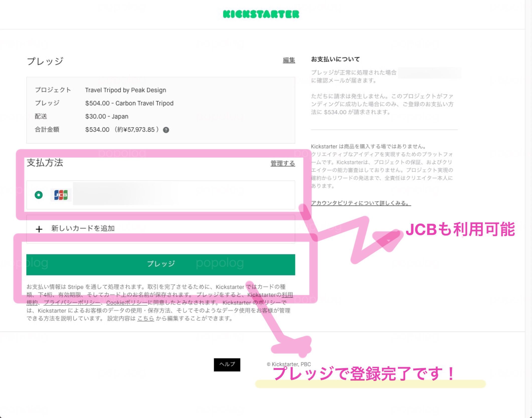Click the Kickstarter logo
The width and height of the screenshot is (532, 418).
point(261,14)
